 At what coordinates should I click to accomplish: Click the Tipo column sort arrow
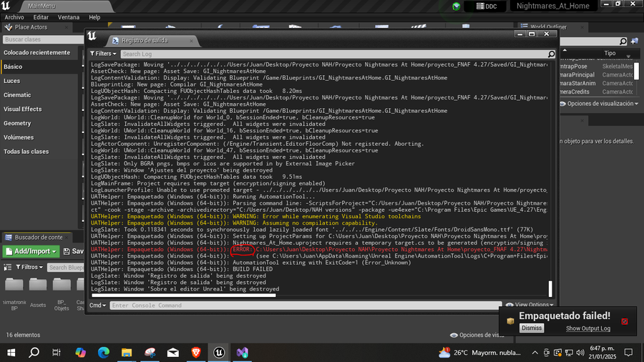click(x=628, y=56)
